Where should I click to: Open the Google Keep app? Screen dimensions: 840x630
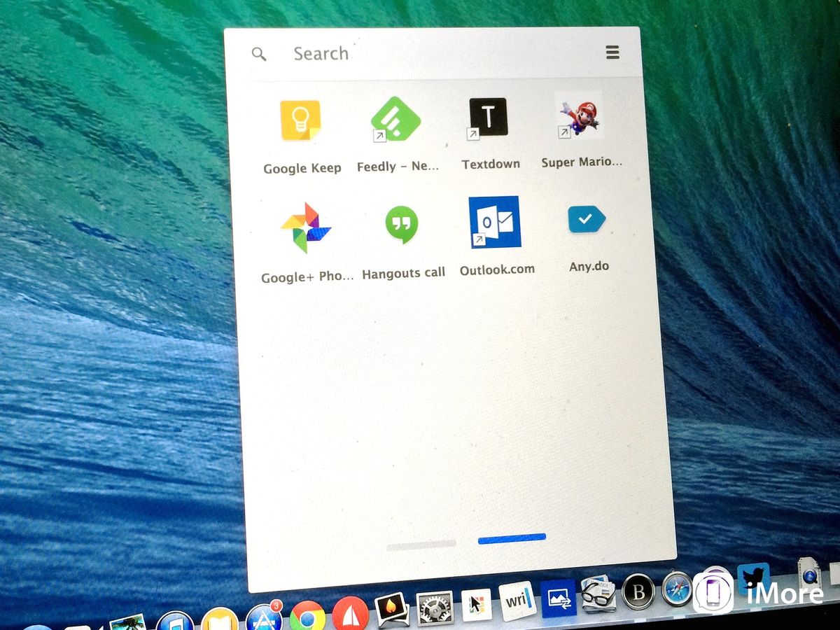point(301,118)
